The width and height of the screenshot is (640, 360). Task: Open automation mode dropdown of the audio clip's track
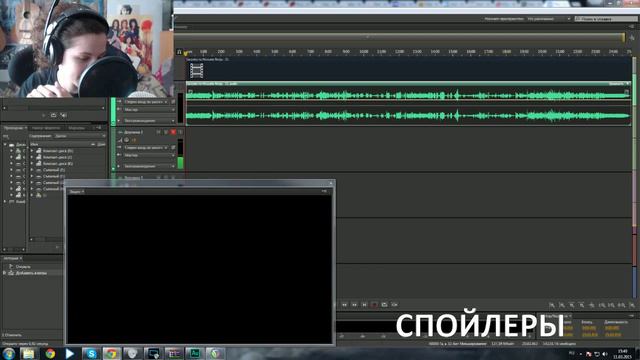pos(149,120)
